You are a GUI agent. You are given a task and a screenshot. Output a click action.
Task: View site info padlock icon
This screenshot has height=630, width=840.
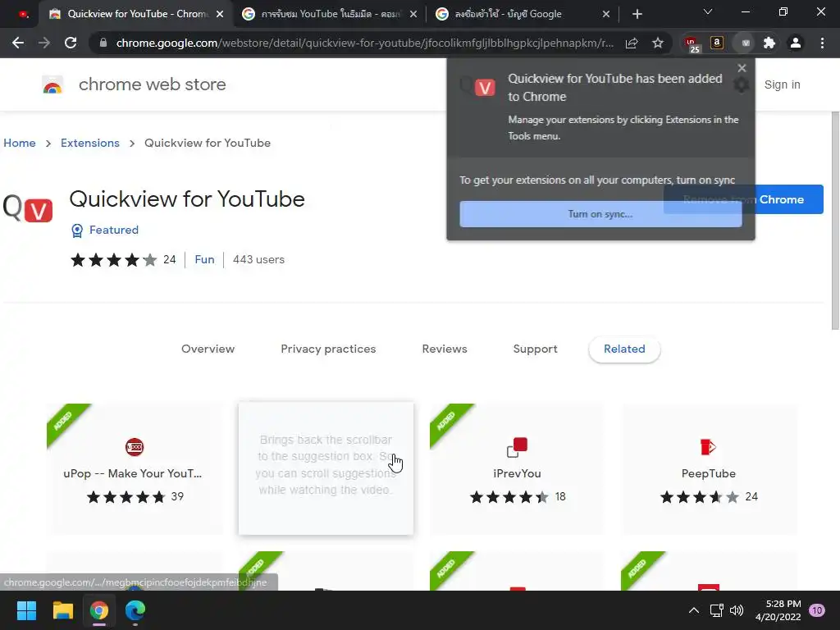click(103, 43)
